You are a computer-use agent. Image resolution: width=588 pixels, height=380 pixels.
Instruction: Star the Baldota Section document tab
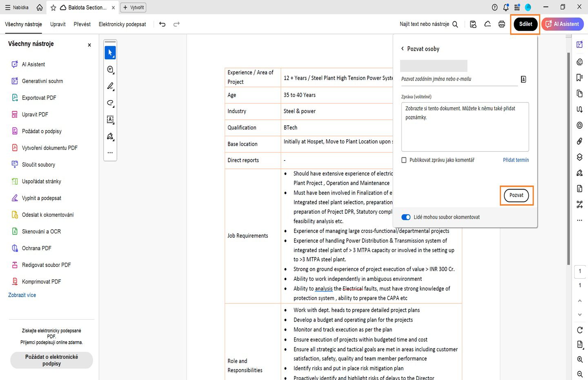tap(53, 8)
